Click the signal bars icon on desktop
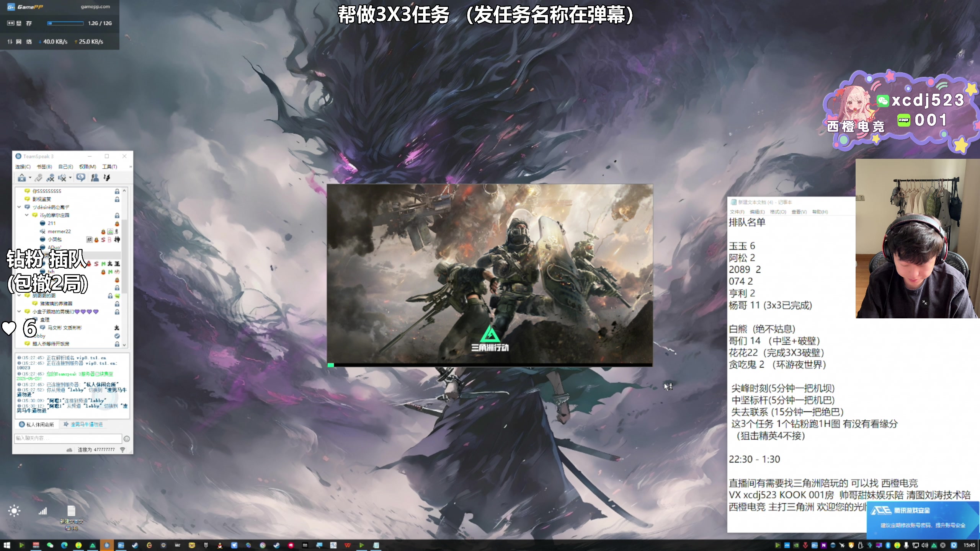Screen dimensions: 980x551 pyautogui.click(x=42, y=511)
